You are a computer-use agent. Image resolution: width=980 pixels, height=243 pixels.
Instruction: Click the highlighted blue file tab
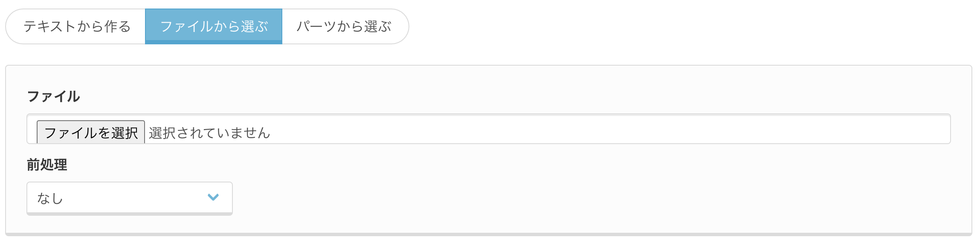(214, 26)
